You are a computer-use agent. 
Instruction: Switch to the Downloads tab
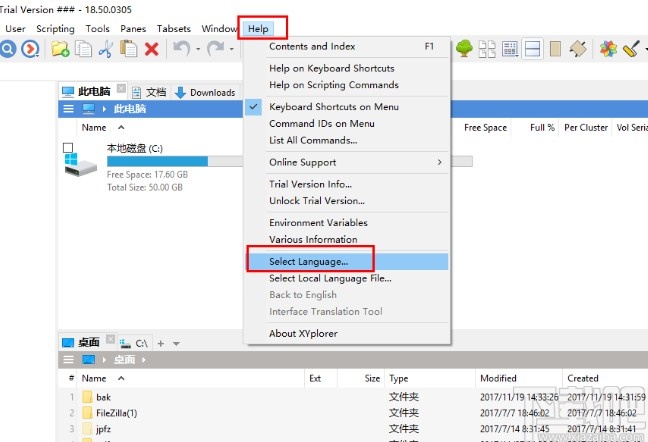(x=205, y=92)
